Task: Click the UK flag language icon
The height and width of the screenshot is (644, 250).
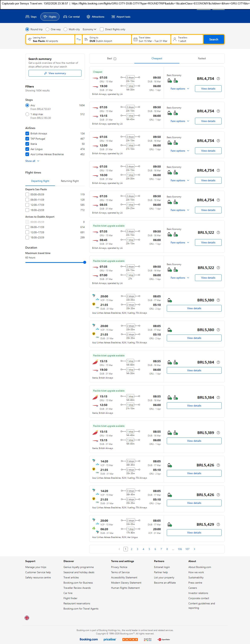Action: click(x=27, y=617)
